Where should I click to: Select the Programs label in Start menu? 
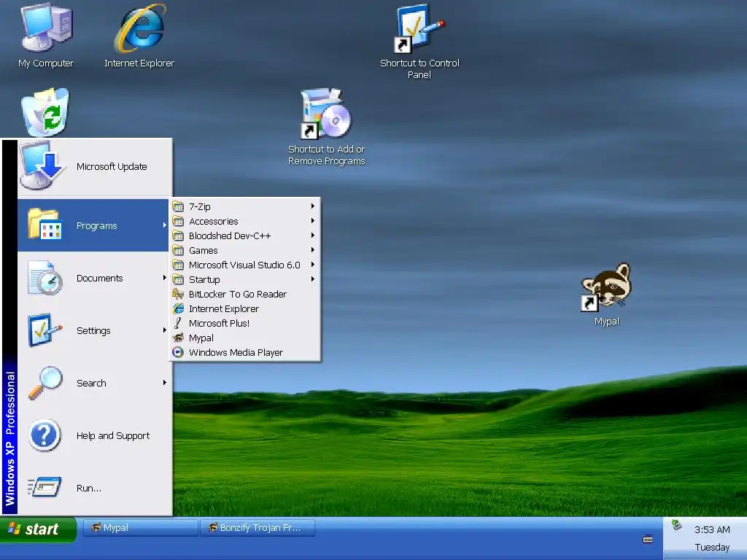97,226
